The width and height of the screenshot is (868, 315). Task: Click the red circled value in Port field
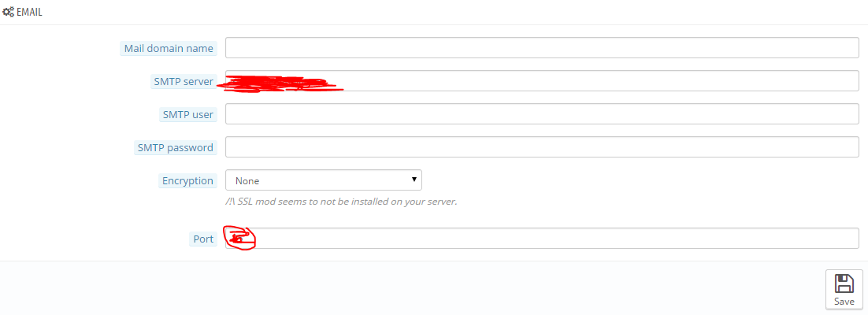[x=239, y=238]
